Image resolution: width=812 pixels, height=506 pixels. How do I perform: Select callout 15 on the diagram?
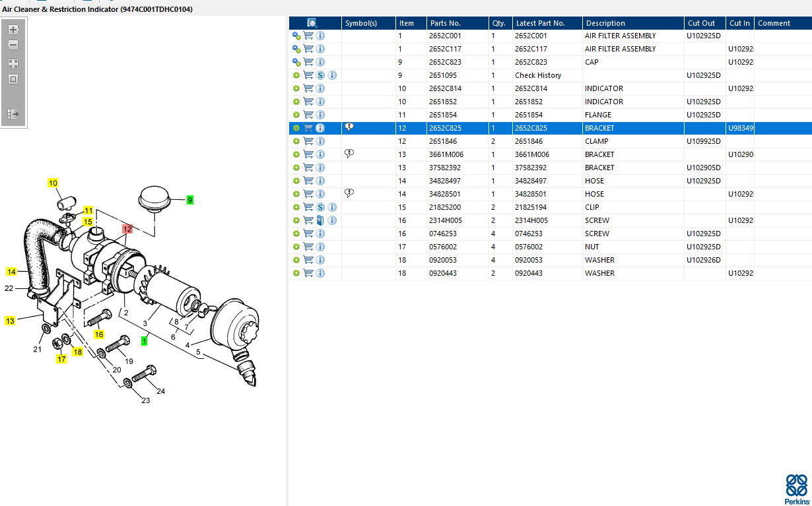pos(88,222)
